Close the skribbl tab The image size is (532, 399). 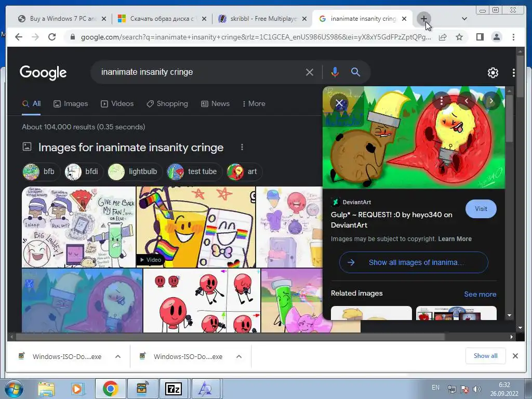[x=304, y=19]
